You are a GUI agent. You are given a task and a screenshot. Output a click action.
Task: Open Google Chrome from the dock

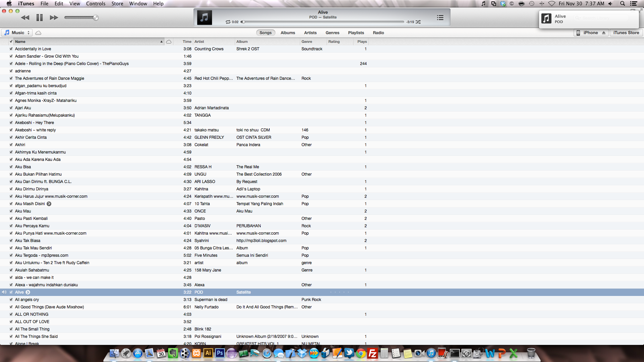click(361, 353)
